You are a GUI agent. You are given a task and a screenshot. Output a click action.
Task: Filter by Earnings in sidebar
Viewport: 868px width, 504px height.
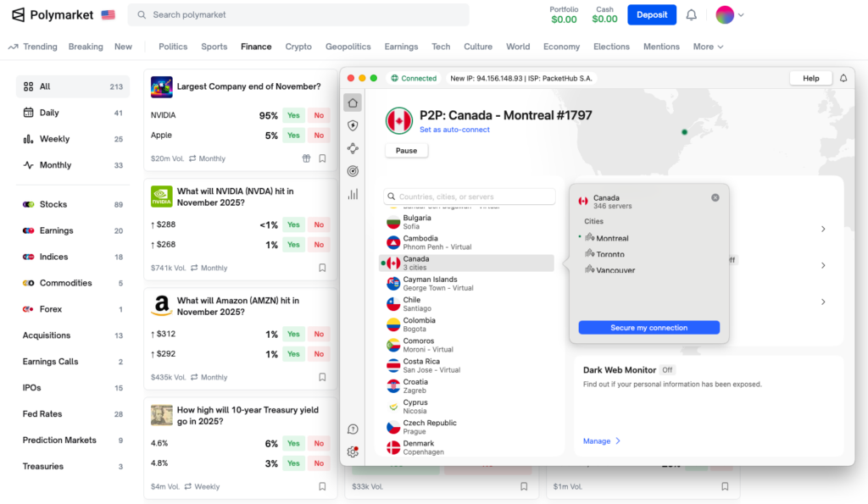73,230
